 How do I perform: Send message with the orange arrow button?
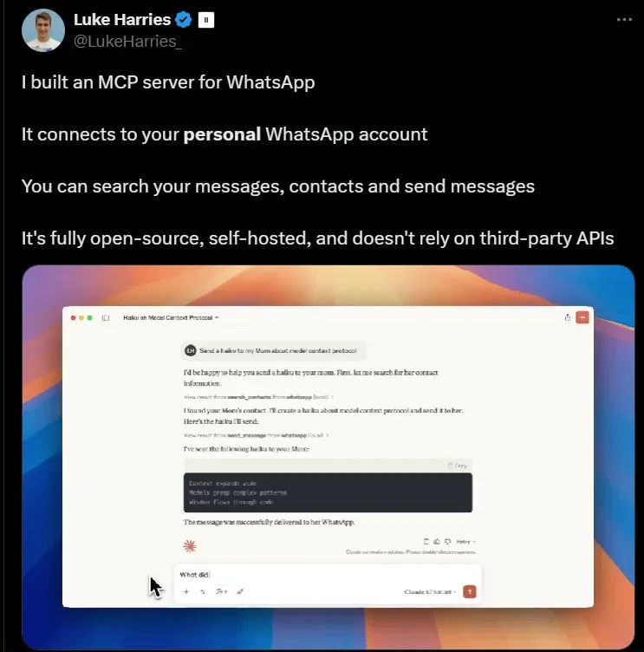point(470,591)
